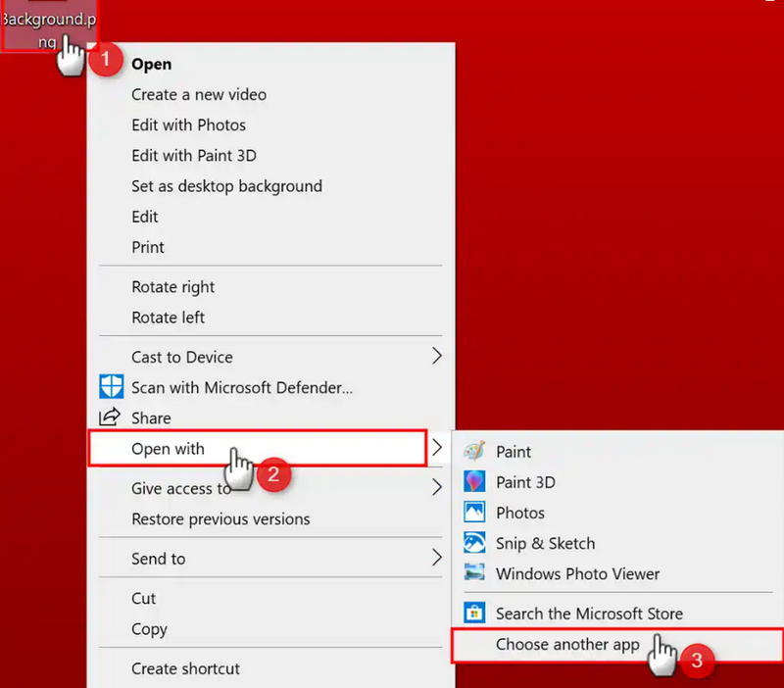784x688 pixels.
Task: Open the Open with entry
Action: tap(258, 449)
